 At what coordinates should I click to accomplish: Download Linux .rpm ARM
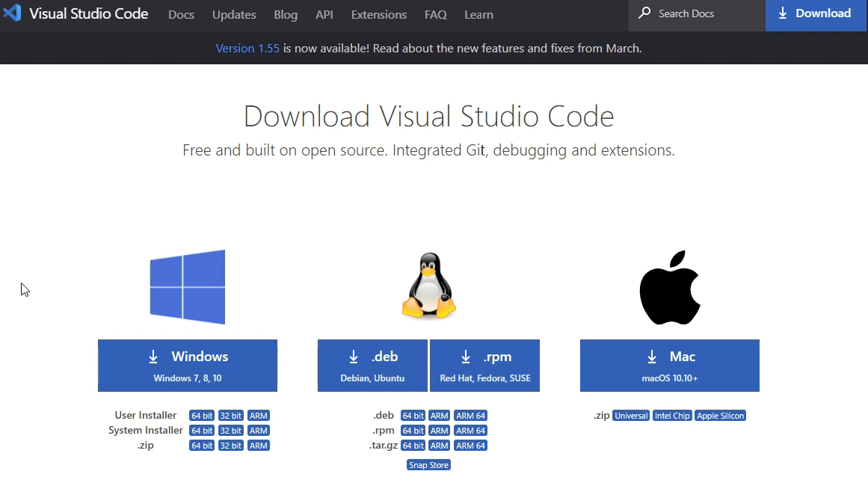[440, 430]
